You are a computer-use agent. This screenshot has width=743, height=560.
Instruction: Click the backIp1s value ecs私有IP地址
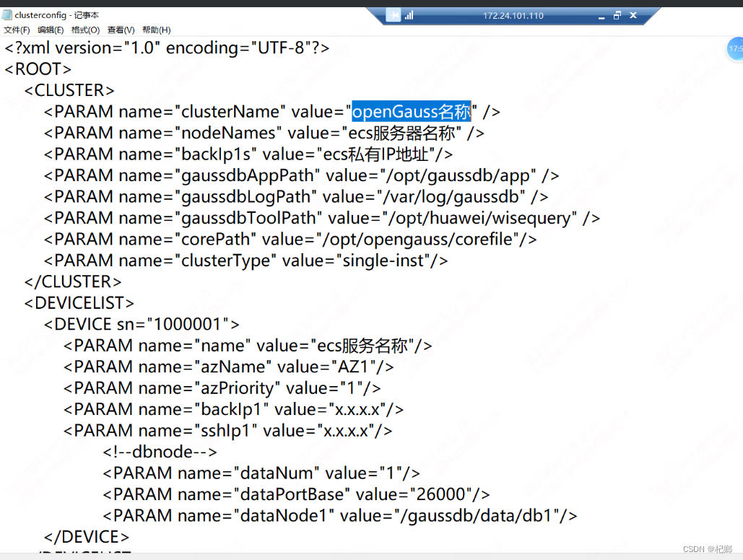click(x=375, y=154)
